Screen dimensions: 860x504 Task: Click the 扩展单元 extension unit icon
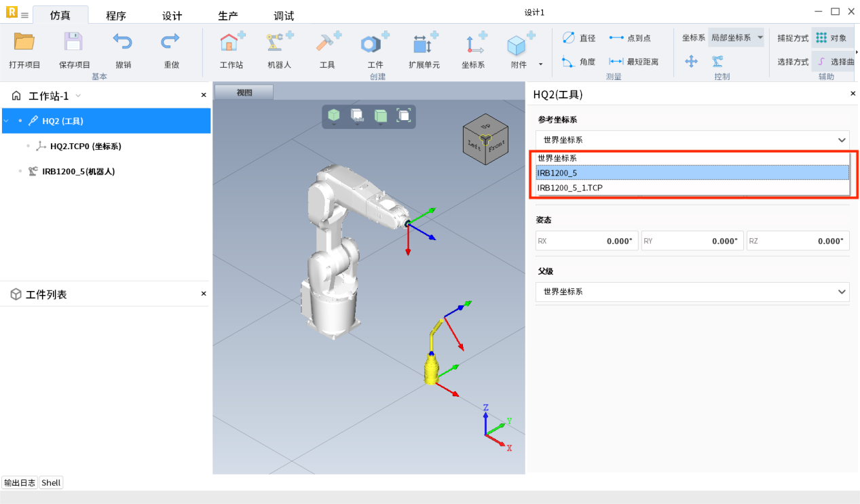coord(424,44)
